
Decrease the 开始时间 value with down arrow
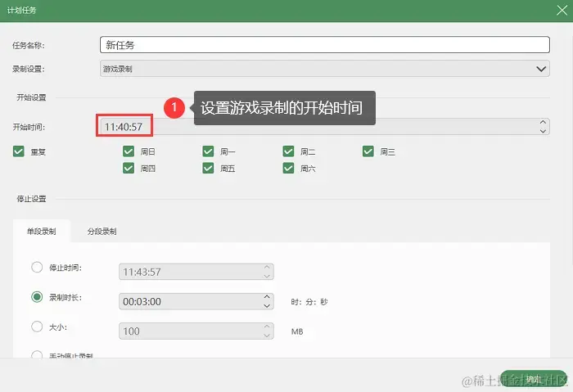pos(543,131)
